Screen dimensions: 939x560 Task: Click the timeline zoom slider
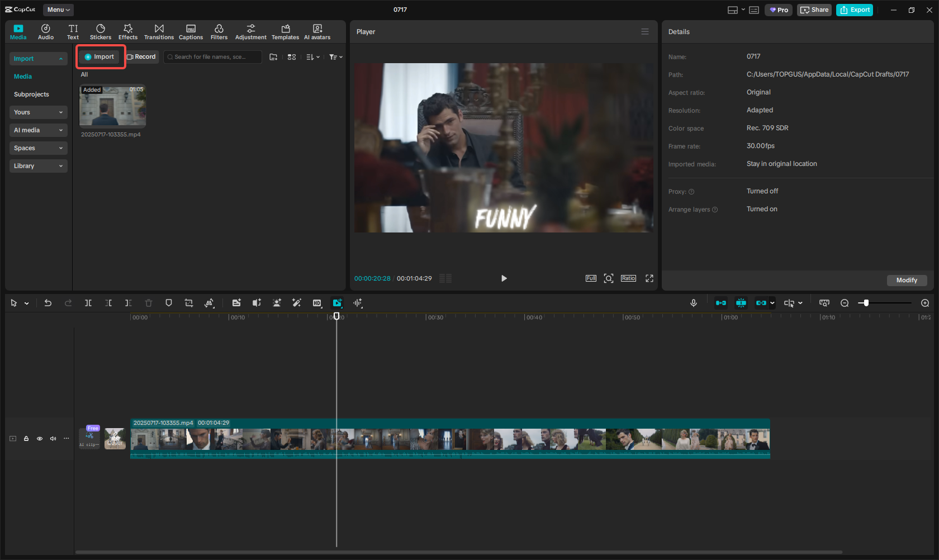866,303
